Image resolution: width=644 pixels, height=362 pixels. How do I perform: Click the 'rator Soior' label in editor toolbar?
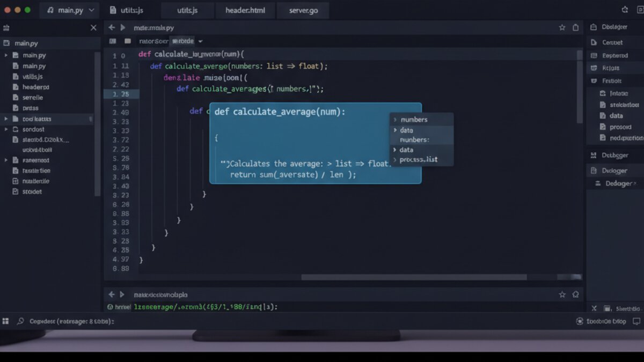point(153,41)
